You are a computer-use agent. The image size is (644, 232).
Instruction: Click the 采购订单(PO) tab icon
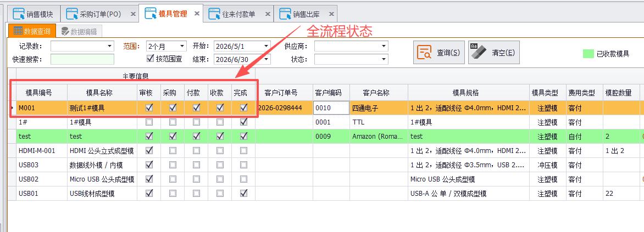[x=72, y=14]
